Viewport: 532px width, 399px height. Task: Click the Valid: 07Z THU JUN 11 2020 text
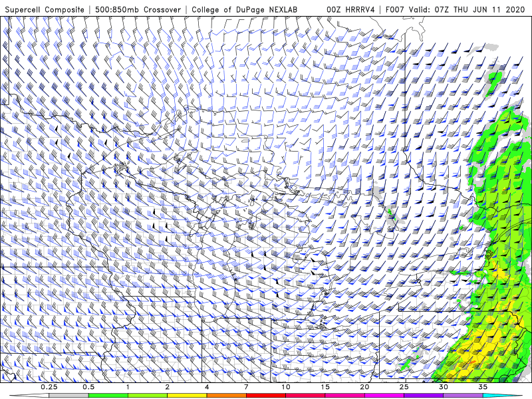click(467, 9)
